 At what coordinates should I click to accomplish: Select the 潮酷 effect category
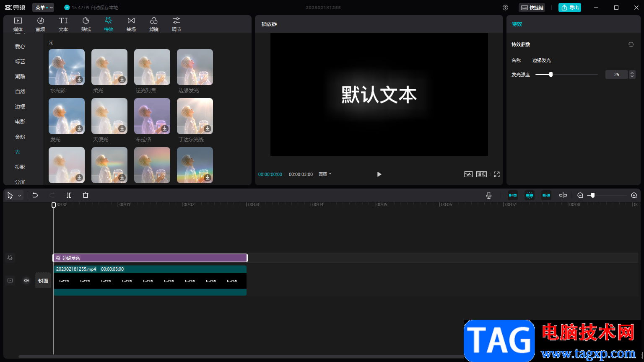20,77
